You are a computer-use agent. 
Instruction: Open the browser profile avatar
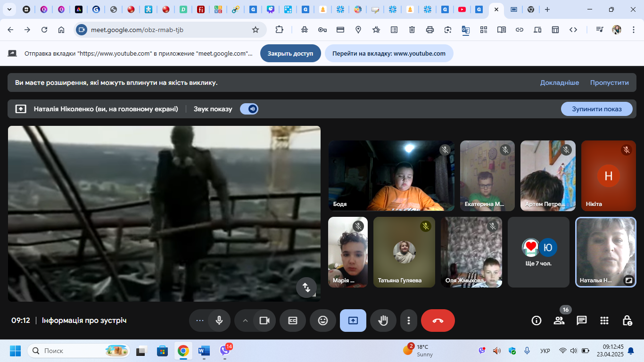pyautogui.click(x=617, y=30)
